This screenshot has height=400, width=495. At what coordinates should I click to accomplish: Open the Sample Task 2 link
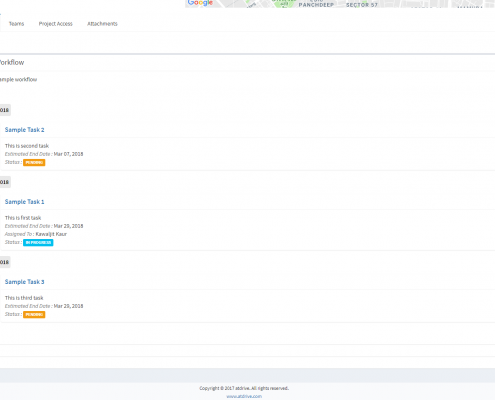coord(24,130)
